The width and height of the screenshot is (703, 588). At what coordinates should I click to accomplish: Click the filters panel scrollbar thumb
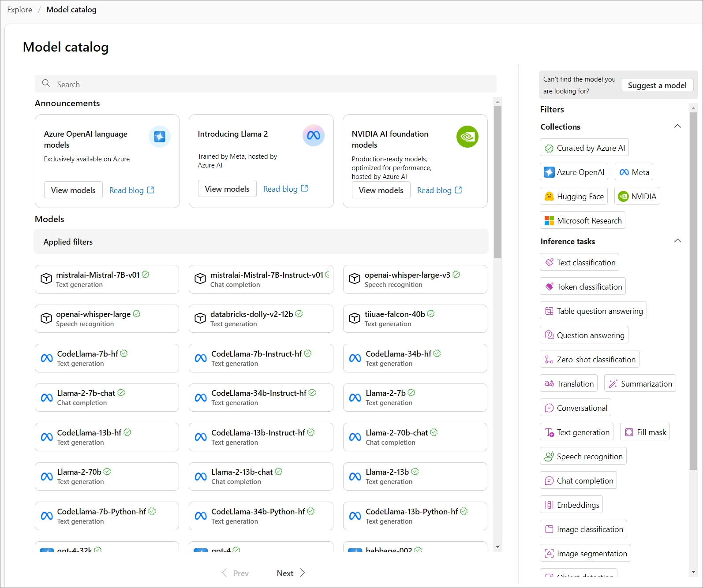[693, 291]
